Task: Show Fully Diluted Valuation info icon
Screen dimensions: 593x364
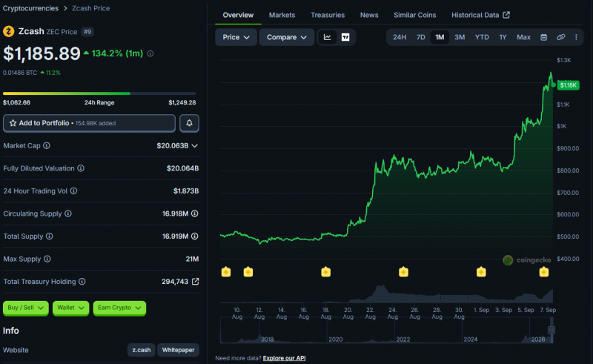Action: tap(81, 168)
